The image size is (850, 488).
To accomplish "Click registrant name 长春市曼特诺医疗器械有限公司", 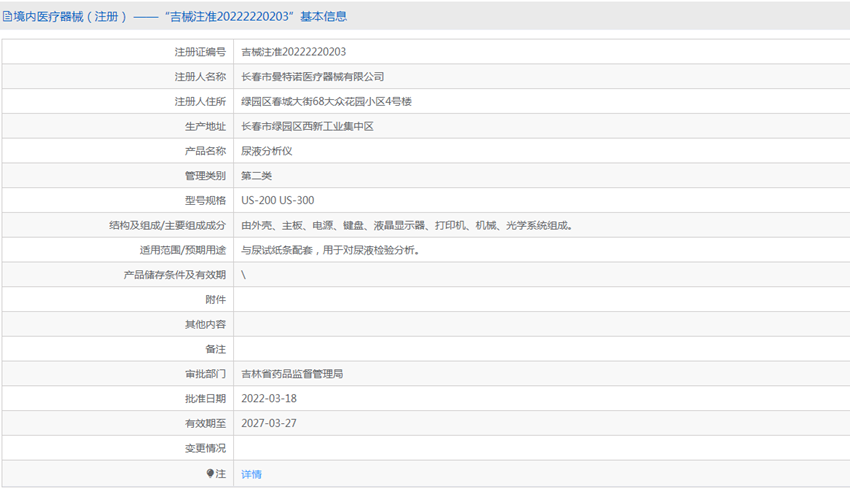I will coord(313,77).
